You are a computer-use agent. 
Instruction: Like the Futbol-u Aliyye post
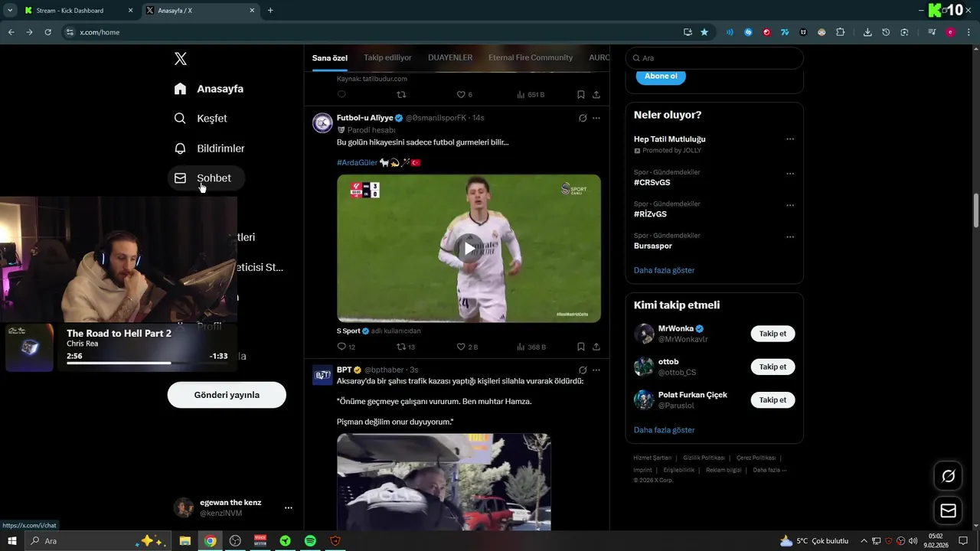[x=467, y=347]
